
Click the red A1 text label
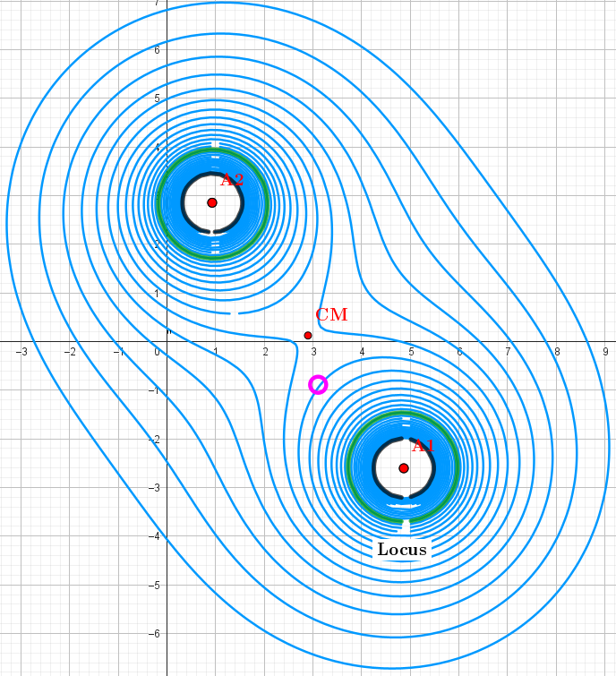point(423,446)
